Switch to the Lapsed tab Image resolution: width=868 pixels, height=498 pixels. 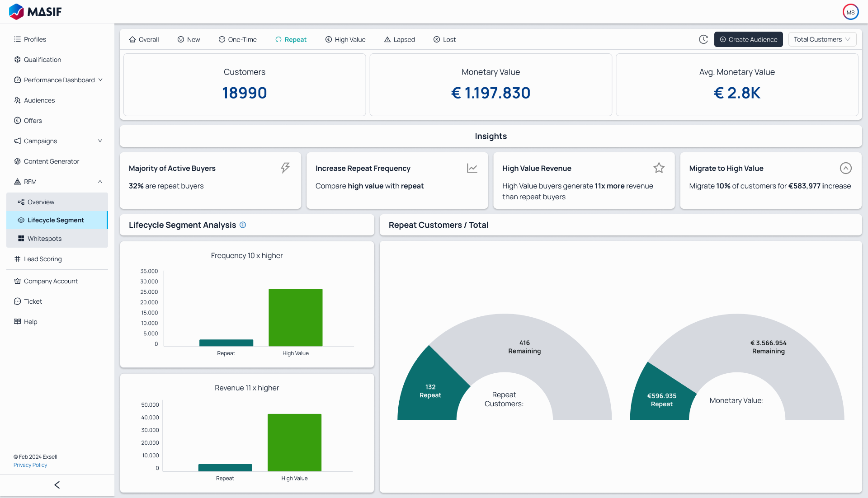click(400, 39)
